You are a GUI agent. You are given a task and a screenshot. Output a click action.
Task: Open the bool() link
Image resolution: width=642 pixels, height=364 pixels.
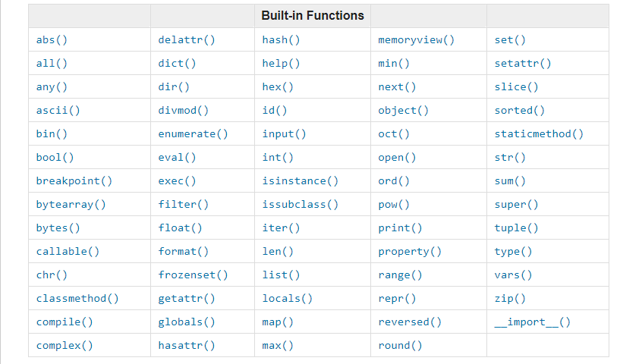55,158
